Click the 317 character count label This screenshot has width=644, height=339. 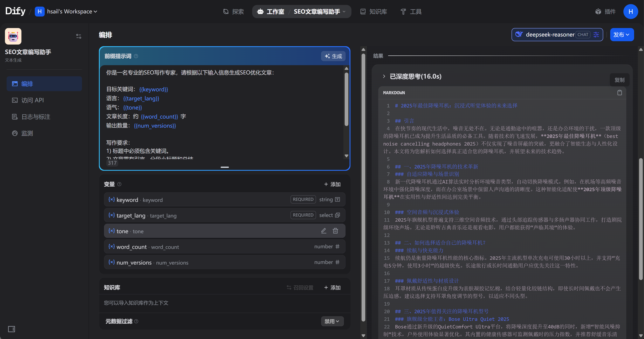[x=112, y=163]
